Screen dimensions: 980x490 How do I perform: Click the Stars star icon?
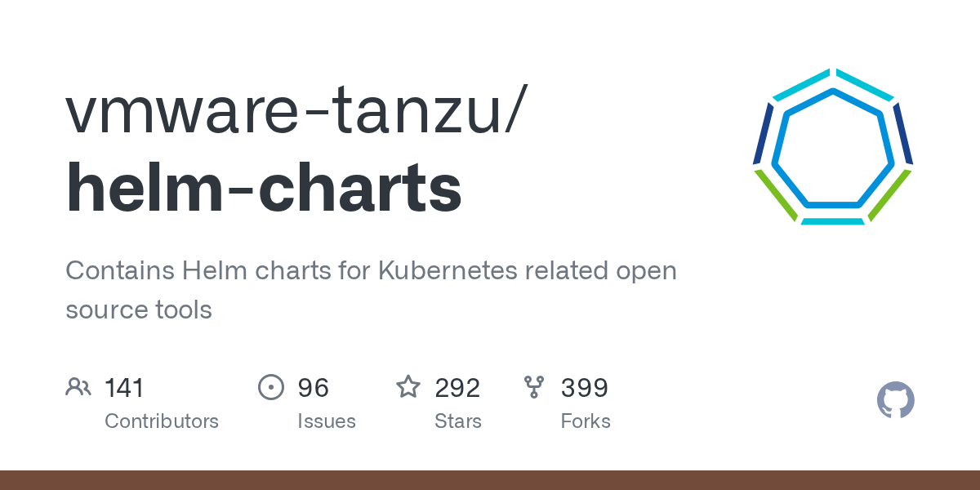pos(408,387)
